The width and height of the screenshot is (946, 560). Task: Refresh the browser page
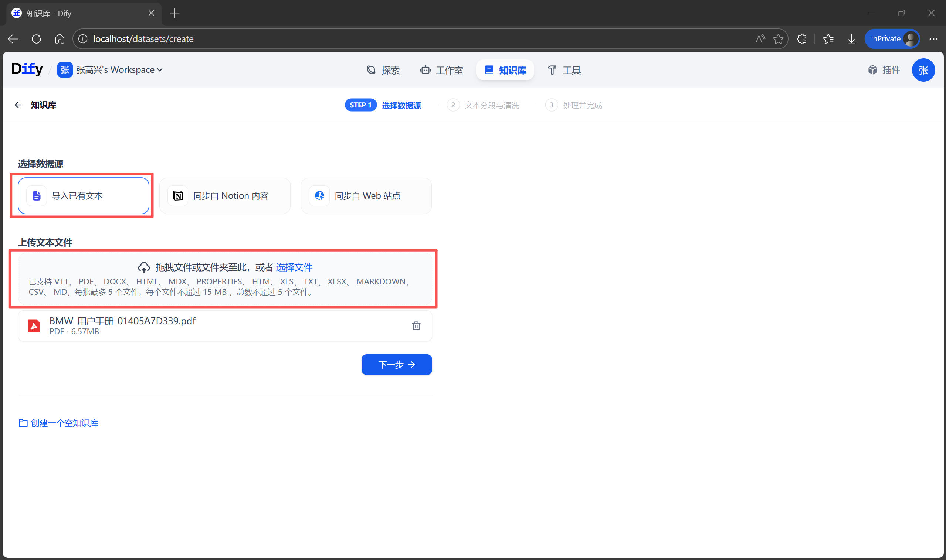click(37, 39)
